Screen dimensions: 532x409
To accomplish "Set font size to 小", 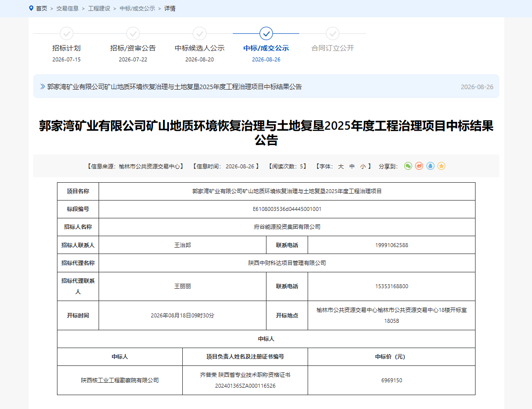I will pyautogui.click(x=363, y=166).
